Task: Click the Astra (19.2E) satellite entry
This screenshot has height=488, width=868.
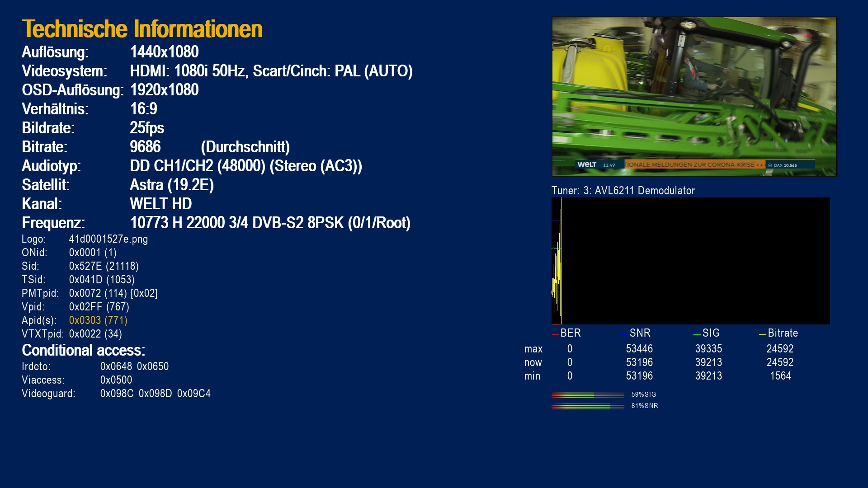Action: (x=171, y=185)
